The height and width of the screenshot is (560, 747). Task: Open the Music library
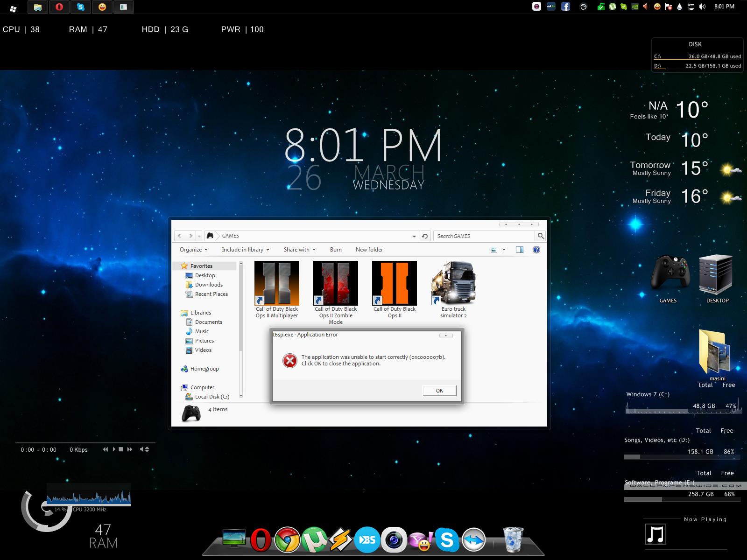(202, 331)
